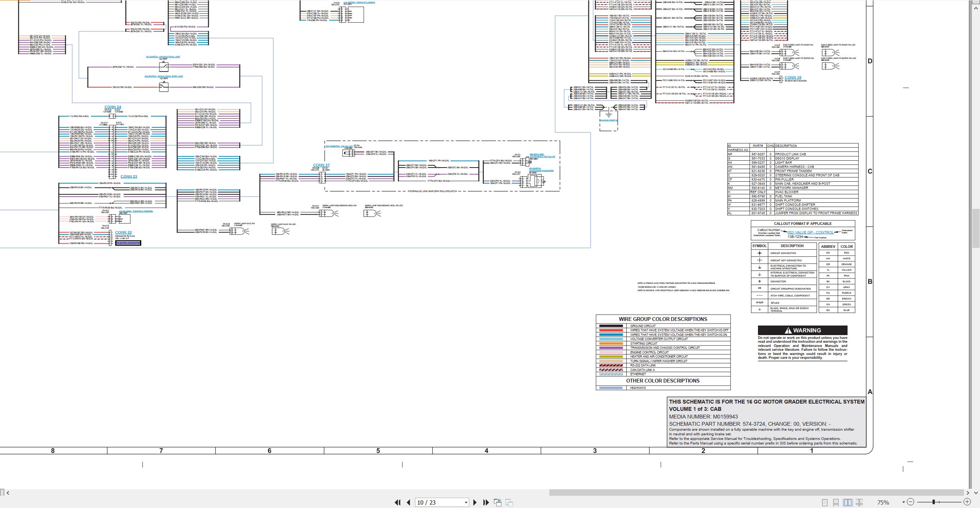Go forward to the next view
The width and height of the screenshot is (980, 508).
[509, 502]
